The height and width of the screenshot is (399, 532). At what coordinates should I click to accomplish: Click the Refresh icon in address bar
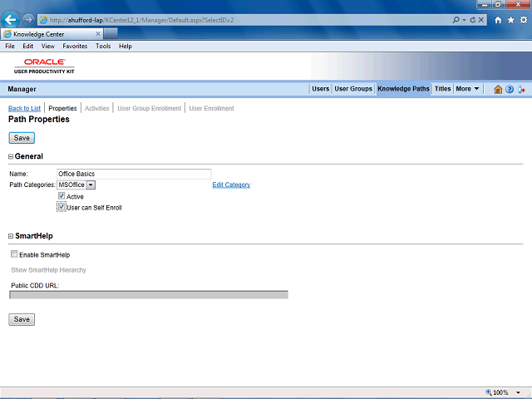[473, 20]
